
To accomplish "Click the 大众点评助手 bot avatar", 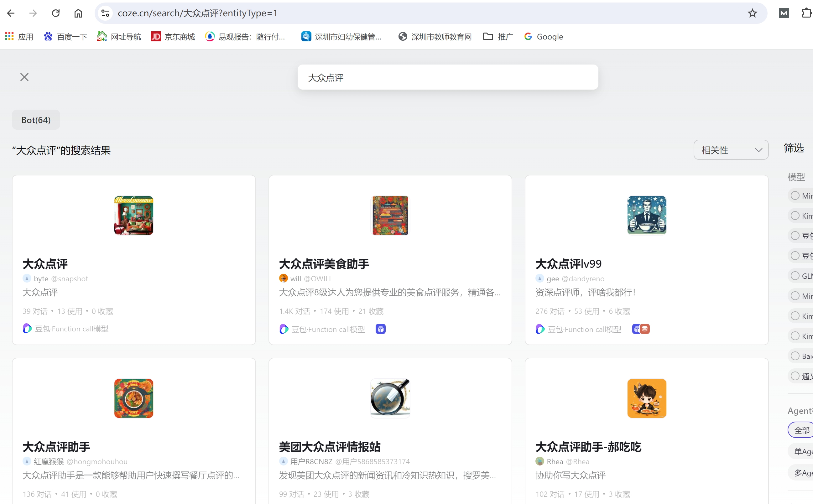I will pos(134,398).
